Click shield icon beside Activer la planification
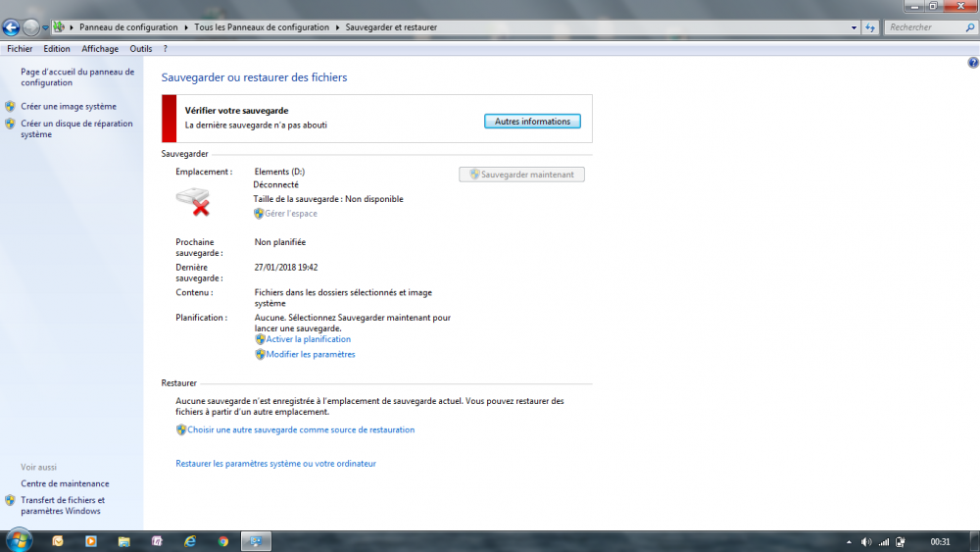The image size is (980, 552). tap(260, 339)
